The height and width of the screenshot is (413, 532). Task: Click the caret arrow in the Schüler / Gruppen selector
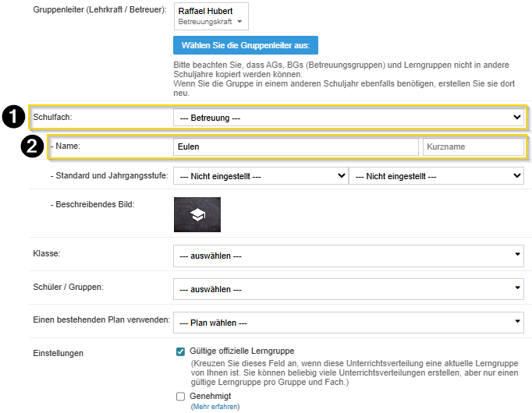click(519, 288)
